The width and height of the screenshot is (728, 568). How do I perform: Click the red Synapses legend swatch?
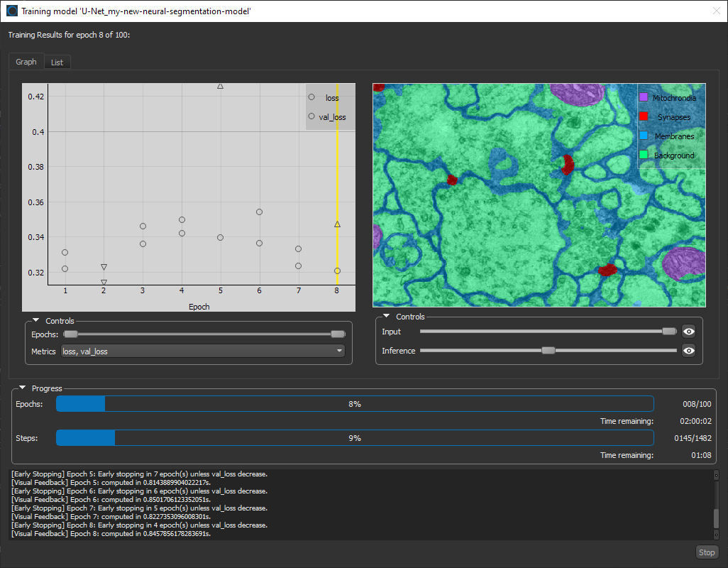tap(644, 116)
